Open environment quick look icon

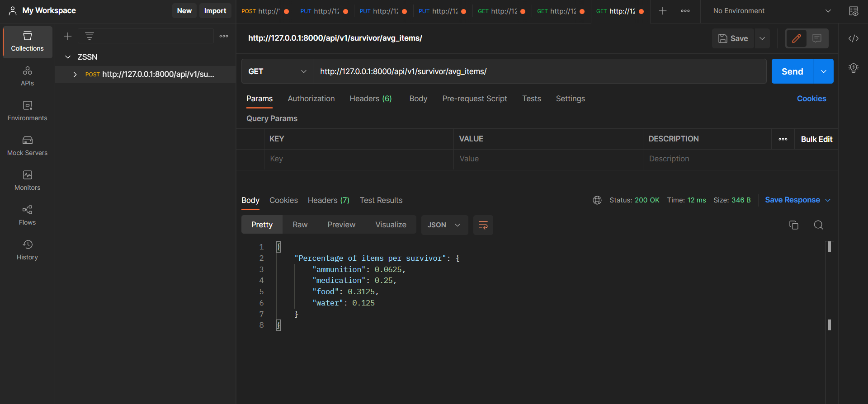coord(854,11)
